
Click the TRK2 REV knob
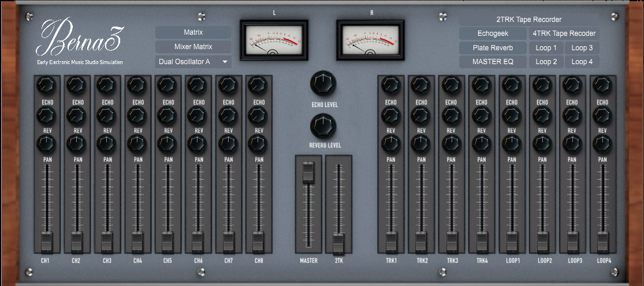421,116
